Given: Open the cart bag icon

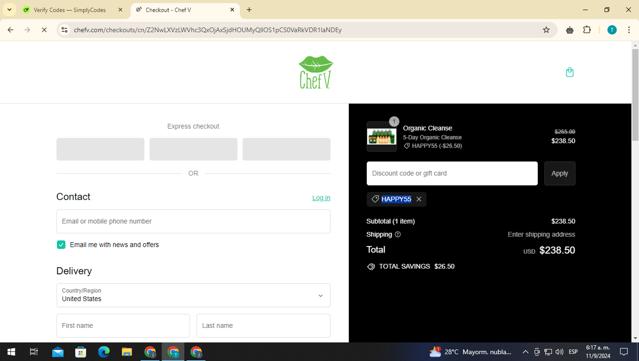Looking at the screenshot, I should pos(570,72).
